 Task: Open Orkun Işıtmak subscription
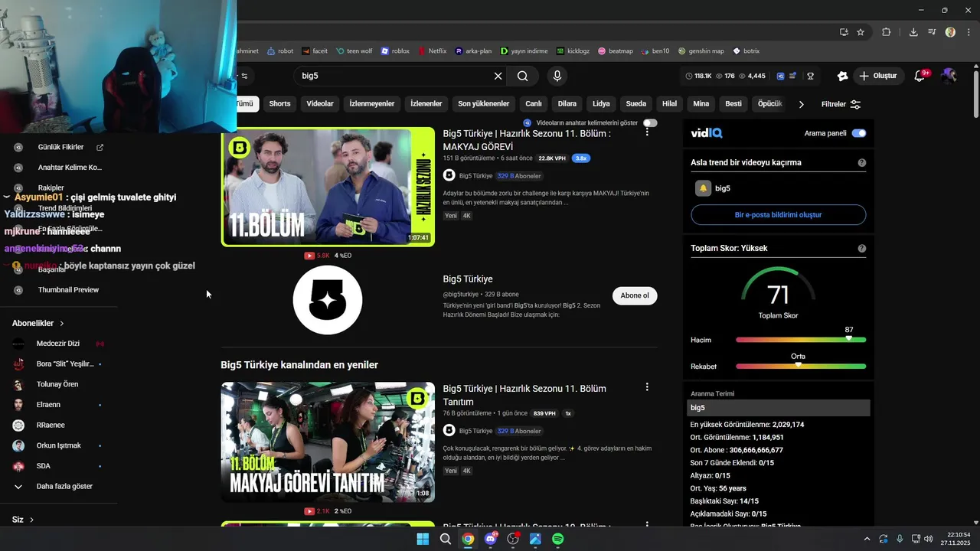coord(59,445)
